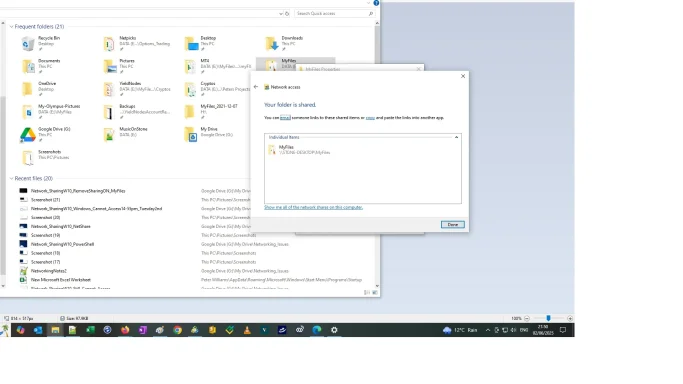Viewport: 683px width, 384px height.
Task: Open the Netpicks folder
Action: point(109,44)
